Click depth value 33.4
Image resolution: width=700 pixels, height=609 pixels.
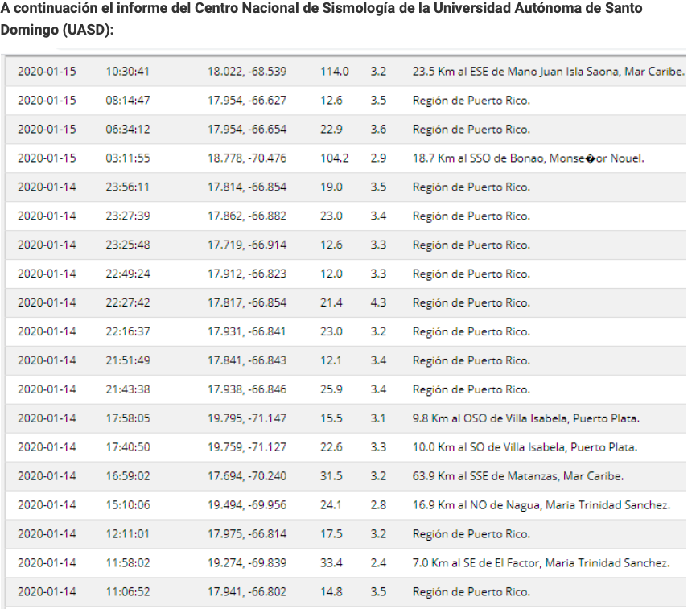pyautogui.click(x=331, y=563)
